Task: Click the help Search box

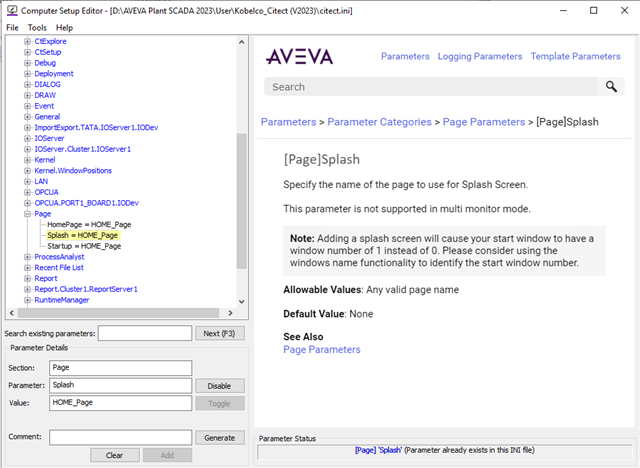Action: pyautogui.click(x=431, y=87)
